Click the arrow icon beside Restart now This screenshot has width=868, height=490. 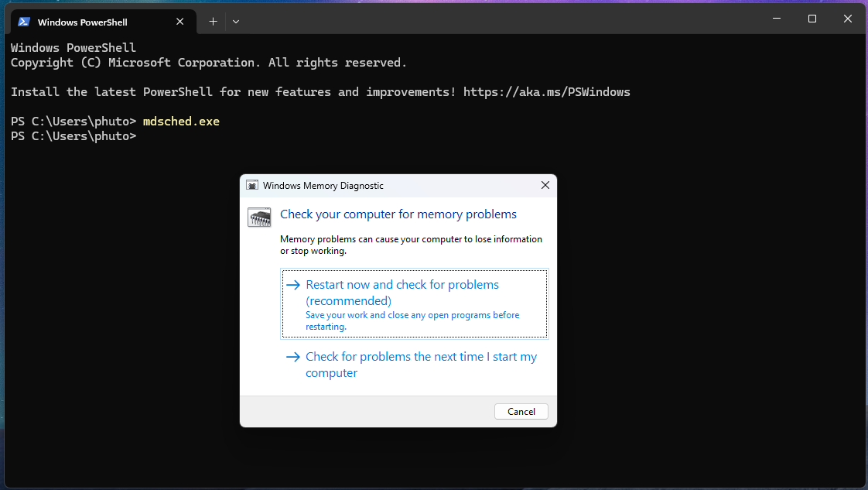292,285
